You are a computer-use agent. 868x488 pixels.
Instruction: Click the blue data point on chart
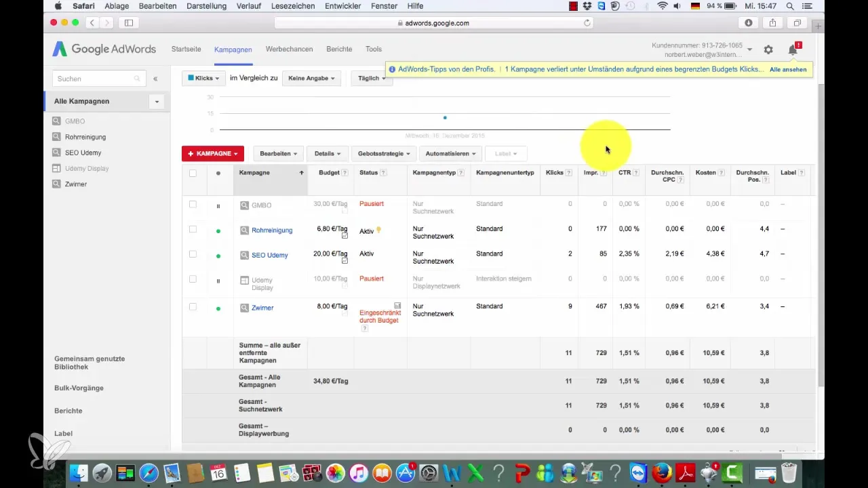pyautogui.click(x=445, y=117)
